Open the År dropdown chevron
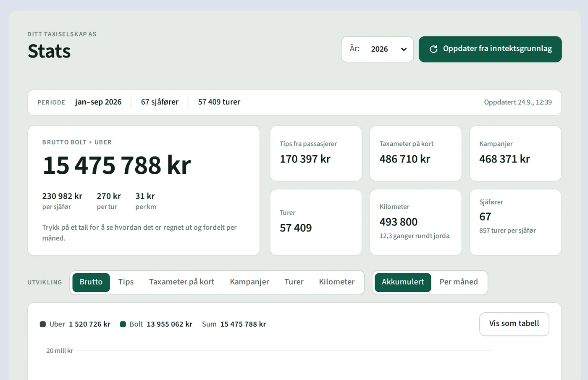The width and height of the screenshot is (588, 380). [404, 49]
